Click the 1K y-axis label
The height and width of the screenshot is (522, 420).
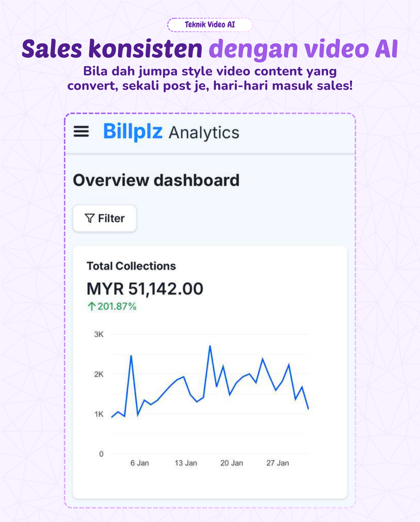point(99,414)
